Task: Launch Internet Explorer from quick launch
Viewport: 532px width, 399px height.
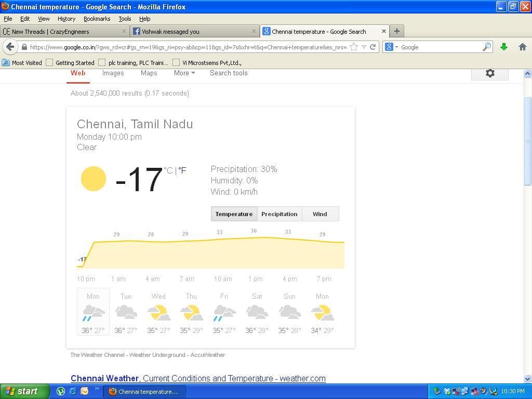Action: click(73, 391)
